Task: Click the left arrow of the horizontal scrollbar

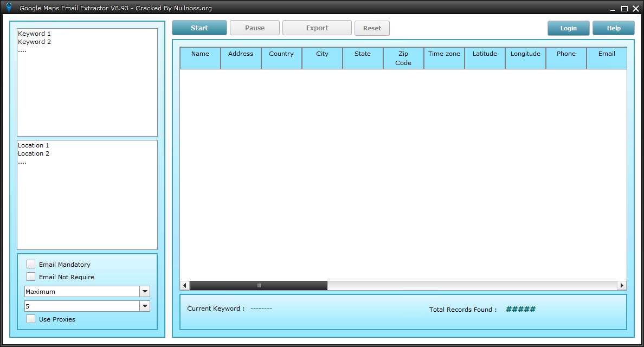Action: 185,285
